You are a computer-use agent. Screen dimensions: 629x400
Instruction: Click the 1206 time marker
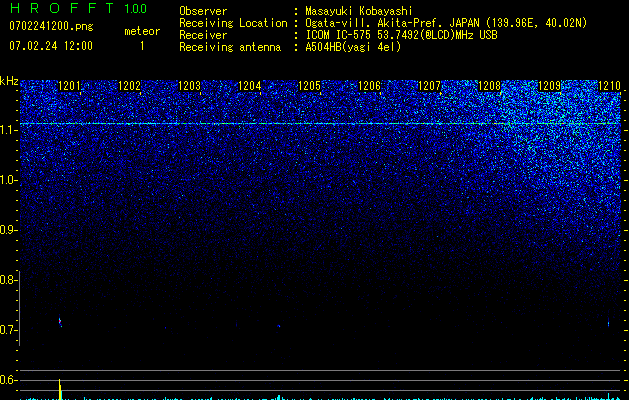pos(369,85)
